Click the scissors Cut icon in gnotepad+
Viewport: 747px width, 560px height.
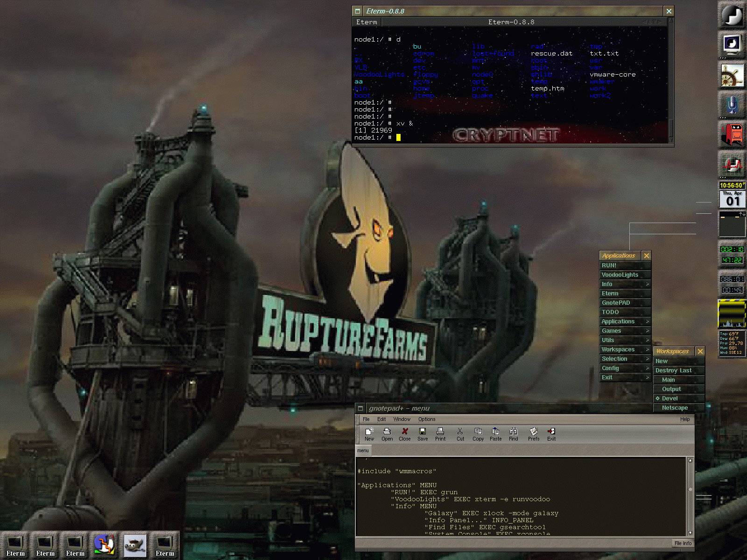pyautogui.click(x=460, y=434)
